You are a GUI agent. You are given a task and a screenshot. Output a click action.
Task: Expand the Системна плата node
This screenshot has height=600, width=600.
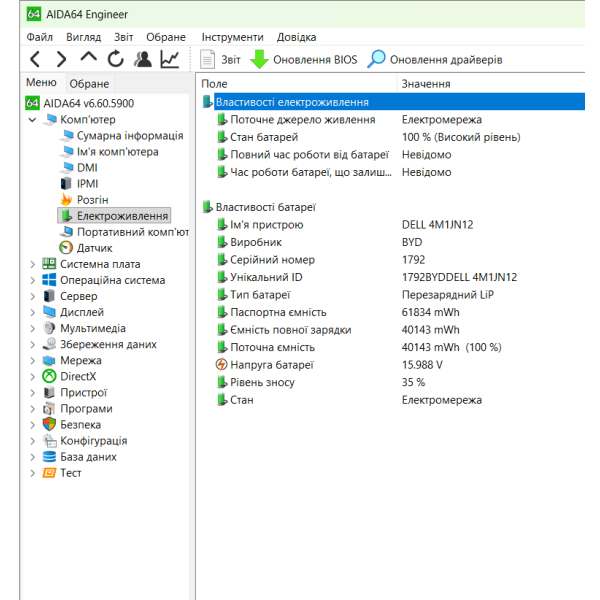pyautogui.click(x=33, y=264)
